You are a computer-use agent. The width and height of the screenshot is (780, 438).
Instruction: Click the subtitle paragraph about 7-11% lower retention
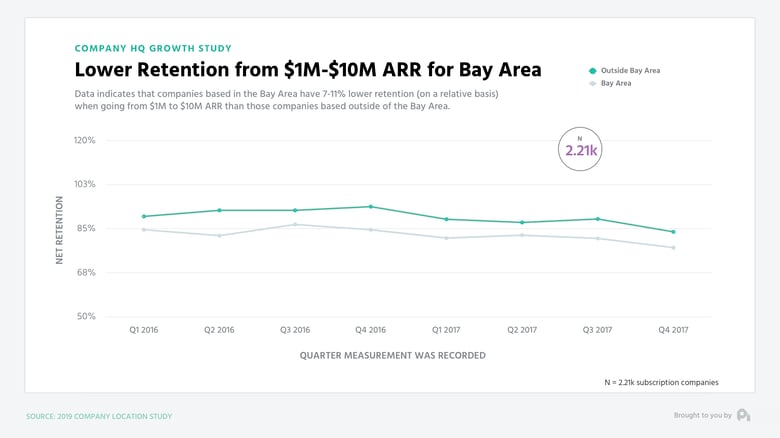click(x=287, y=100)
